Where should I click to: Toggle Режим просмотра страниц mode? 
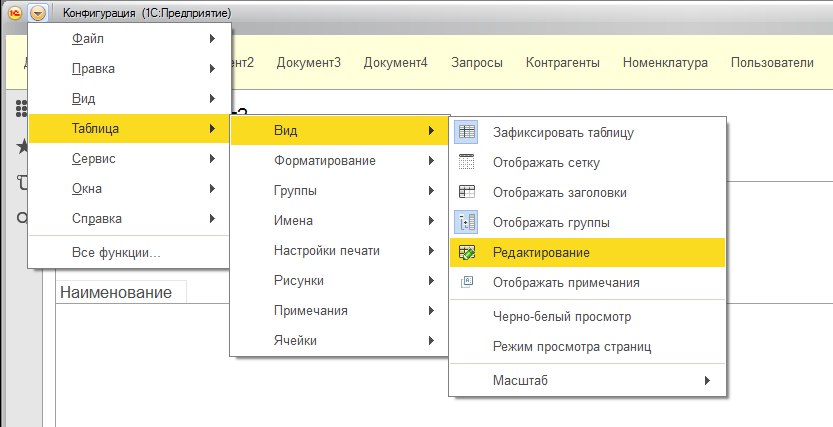click(x=571, y=347)
